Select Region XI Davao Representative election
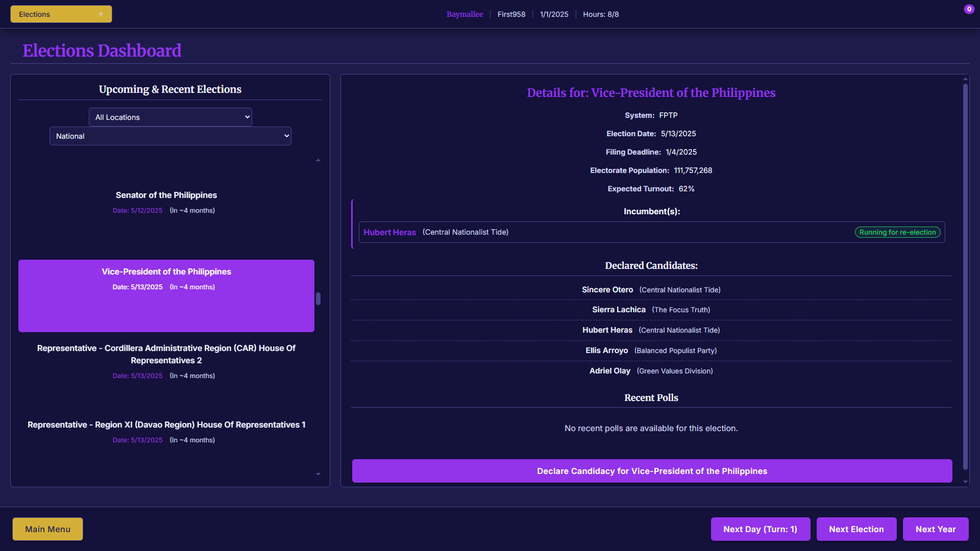This screenshot has height=551, width=980. tap(166, 432)
